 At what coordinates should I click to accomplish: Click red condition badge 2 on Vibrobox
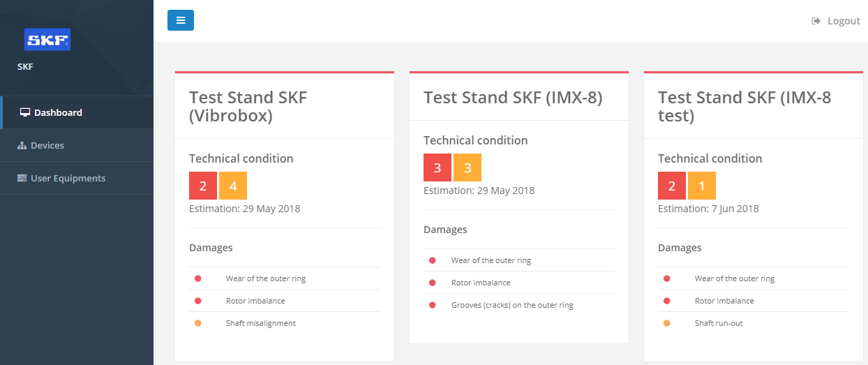coord(203,186)
